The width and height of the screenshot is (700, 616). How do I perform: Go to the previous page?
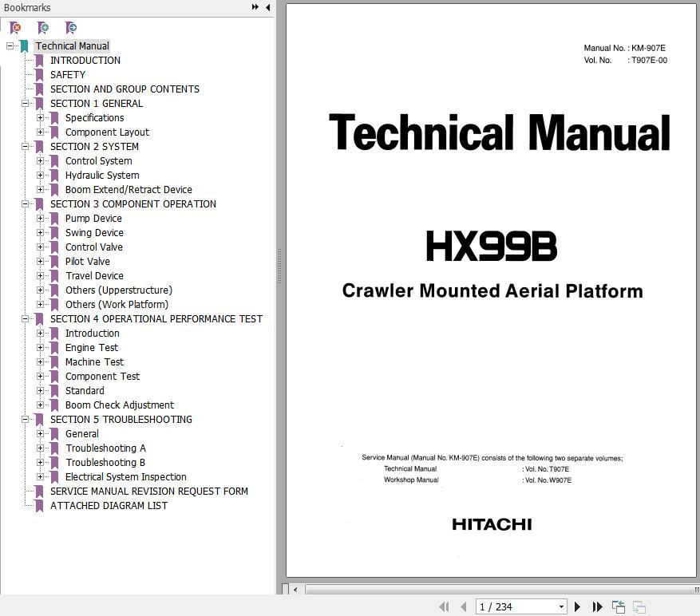coord(464,606)
